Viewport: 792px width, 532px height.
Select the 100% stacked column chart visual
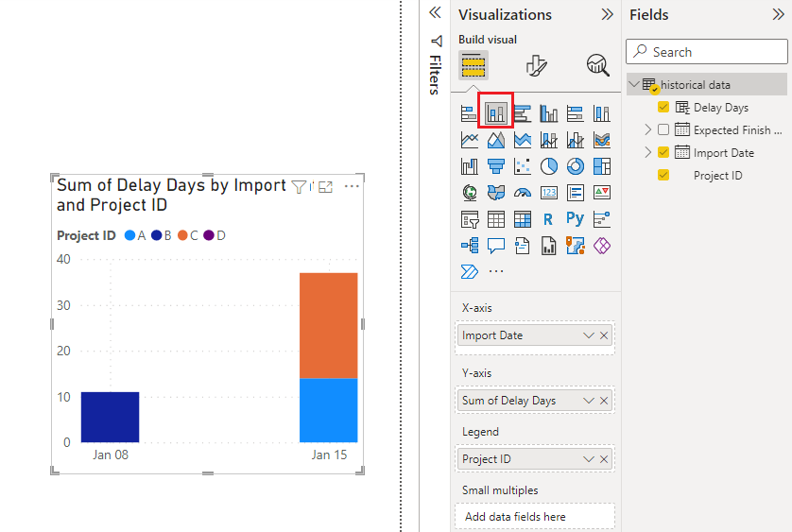[602, 113]
